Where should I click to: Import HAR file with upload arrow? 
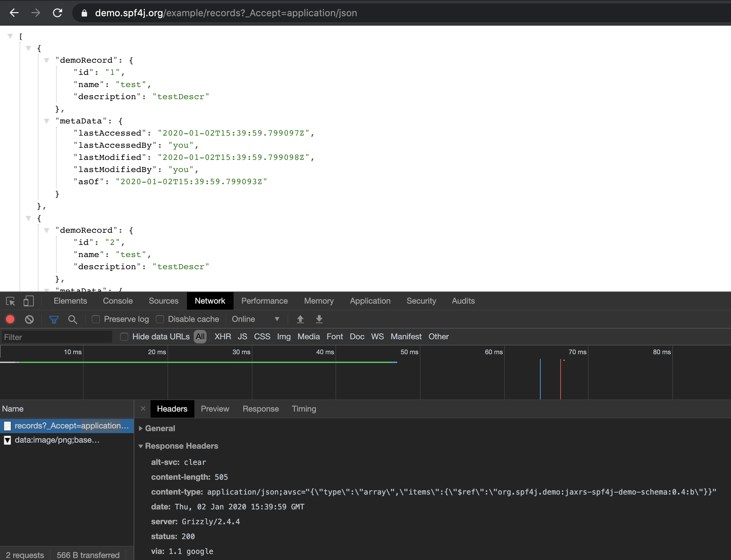pos(300,319)
